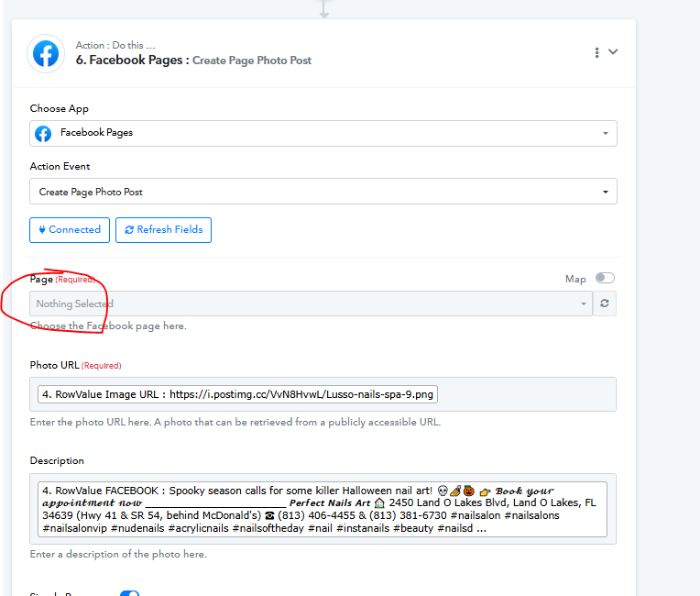Open the Action Event dropdown Create Page Photo Post
Screen dimensions: 700x596
pos(323,192)
